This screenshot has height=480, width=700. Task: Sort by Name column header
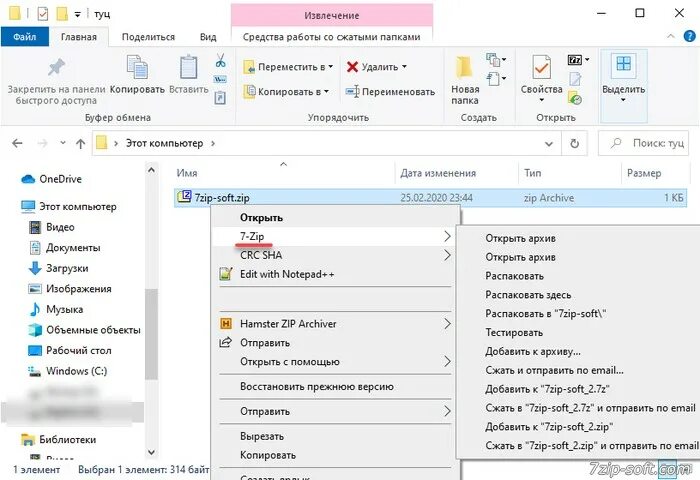(x=187, y=173)
